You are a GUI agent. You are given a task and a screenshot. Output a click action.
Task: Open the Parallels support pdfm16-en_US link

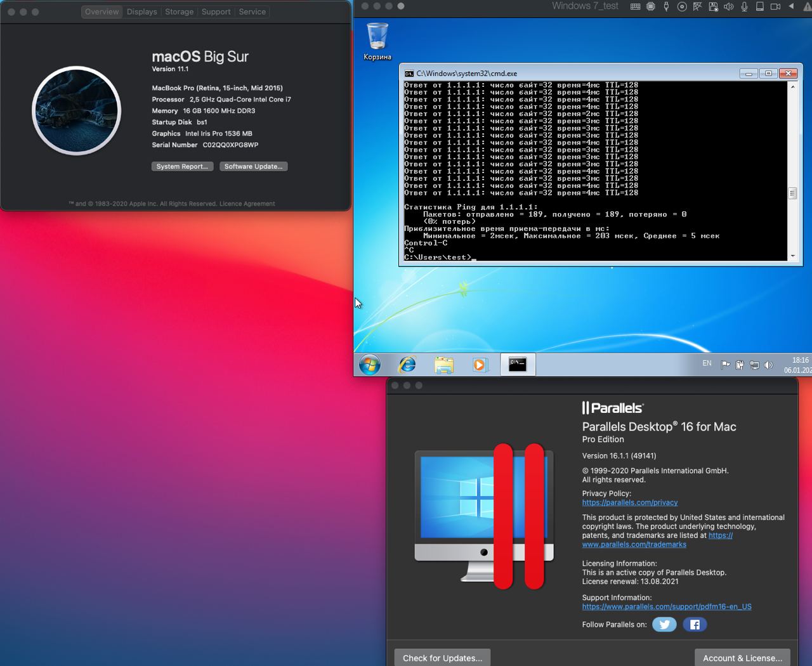click(667, 606)
